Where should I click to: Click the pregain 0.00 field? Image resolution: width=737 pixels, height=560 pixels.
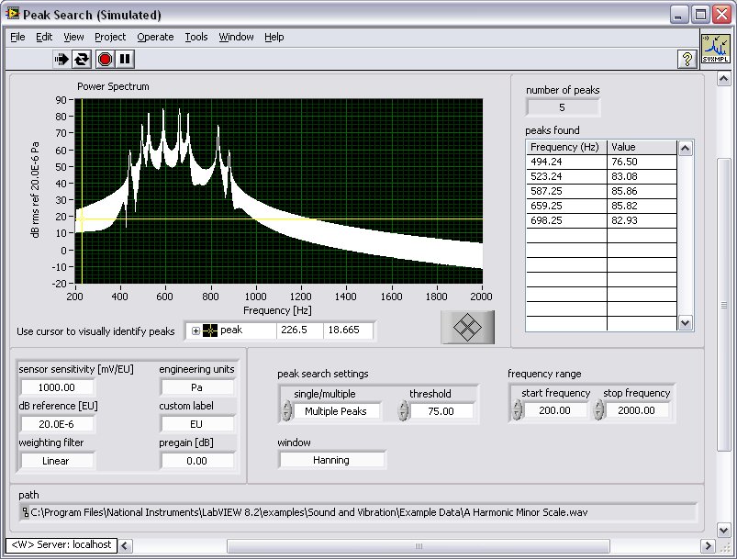click(196, 461)
